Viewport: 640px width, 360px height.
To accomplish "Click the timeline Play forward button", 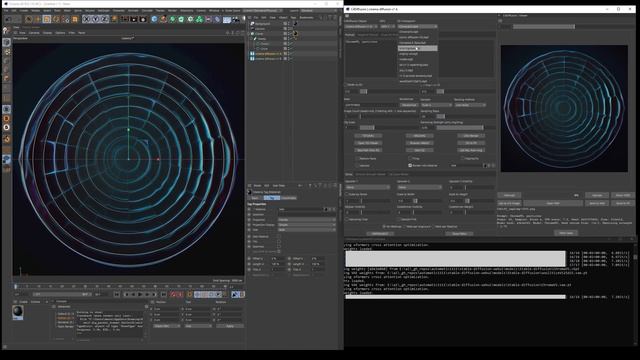I will click(x=140, y=294).
